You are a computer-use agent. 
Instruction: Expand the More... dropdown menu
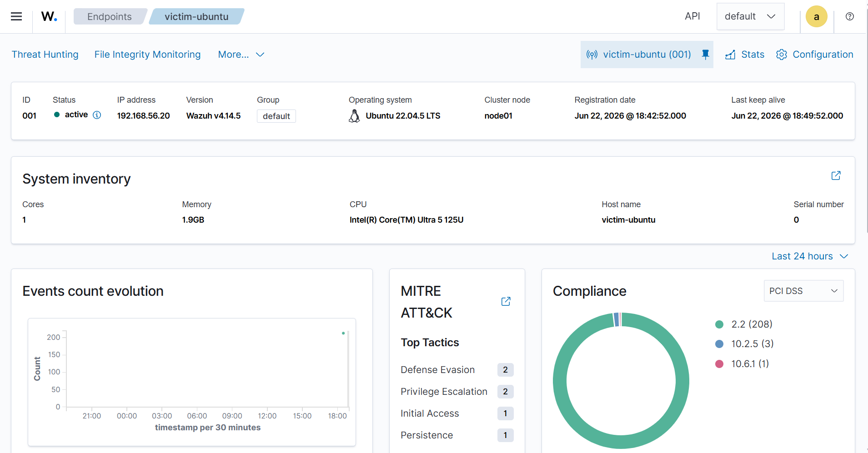241,55
